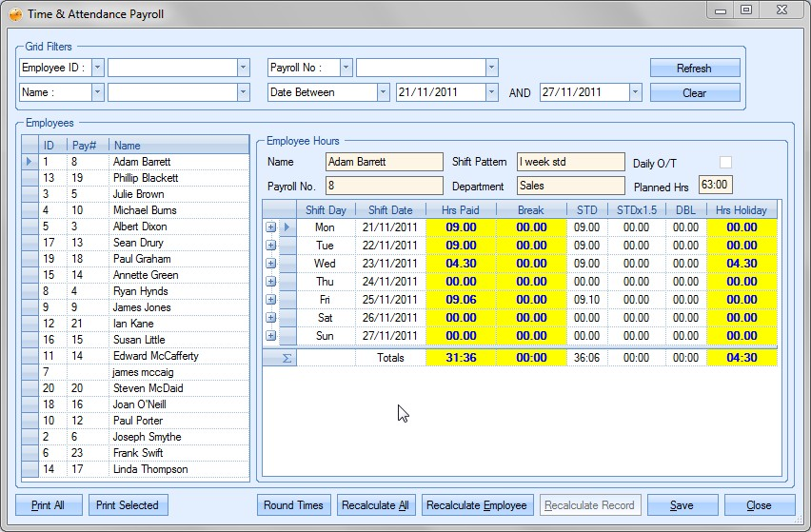This screenshot has width=811, height=532.
Task: Open the Date Between dropdown
Action: tap(383, 92)
